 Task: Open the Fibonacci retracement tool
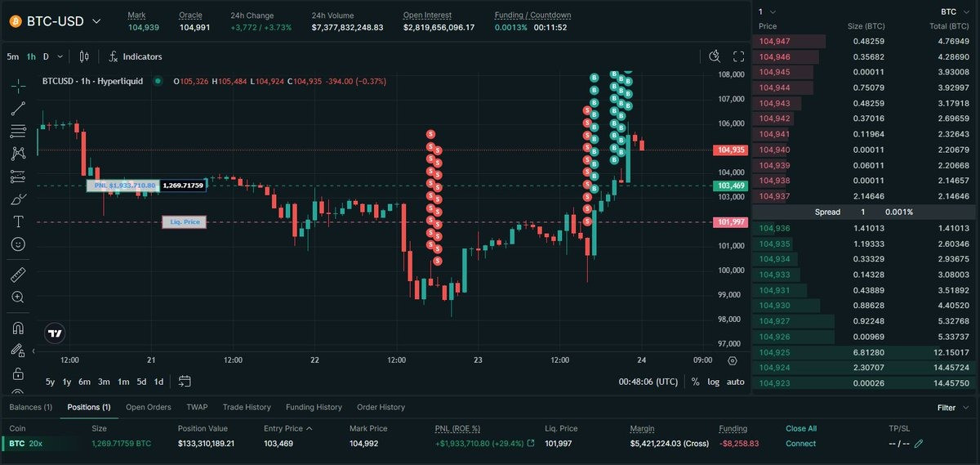18,131
